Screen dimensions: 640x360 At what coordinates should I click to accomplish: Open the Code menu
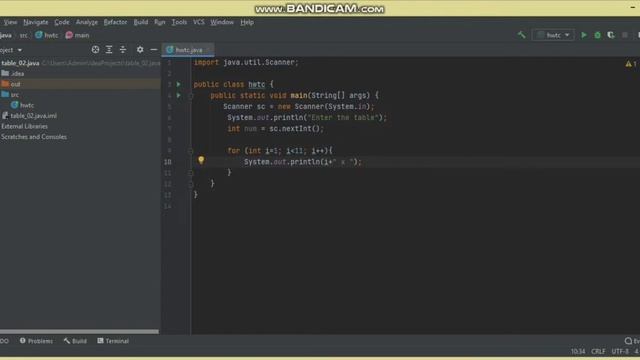coord(62,22)
